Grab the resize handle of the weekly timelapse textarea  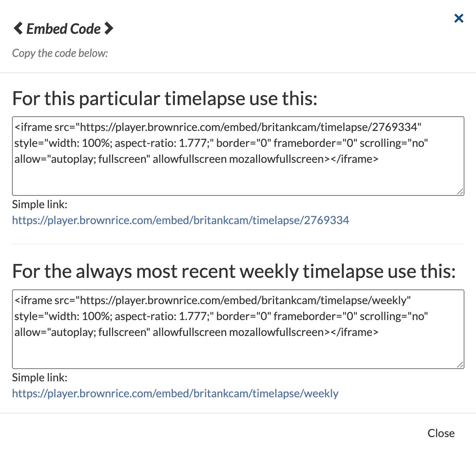460,365
